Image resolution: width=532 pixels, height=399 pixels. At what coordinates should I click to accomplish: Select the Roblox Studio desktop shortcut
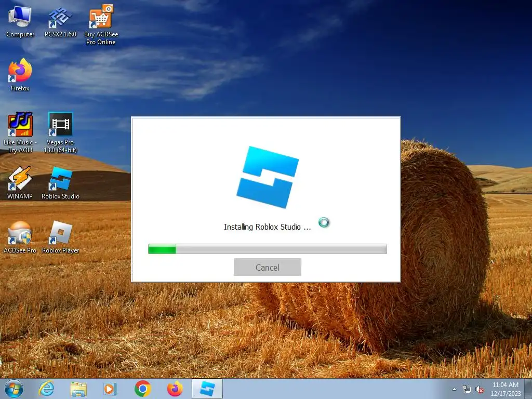pyautogui.click(x=60, y=183)
